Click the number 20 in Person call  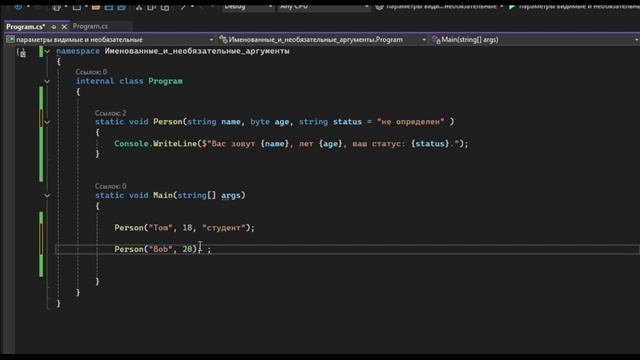tap(187, 249)
